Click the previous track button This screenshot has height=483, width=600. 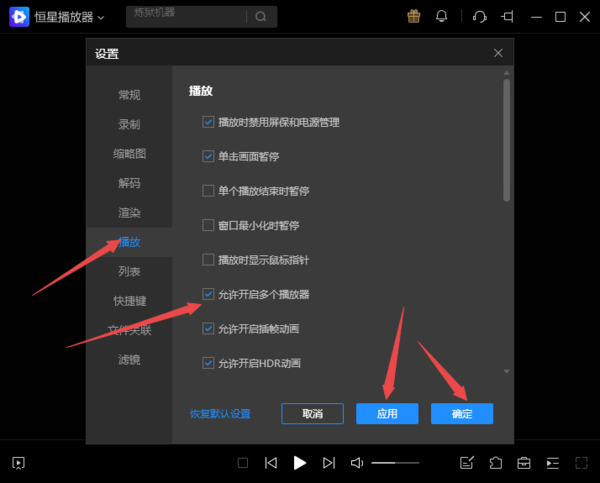point(271,463)
